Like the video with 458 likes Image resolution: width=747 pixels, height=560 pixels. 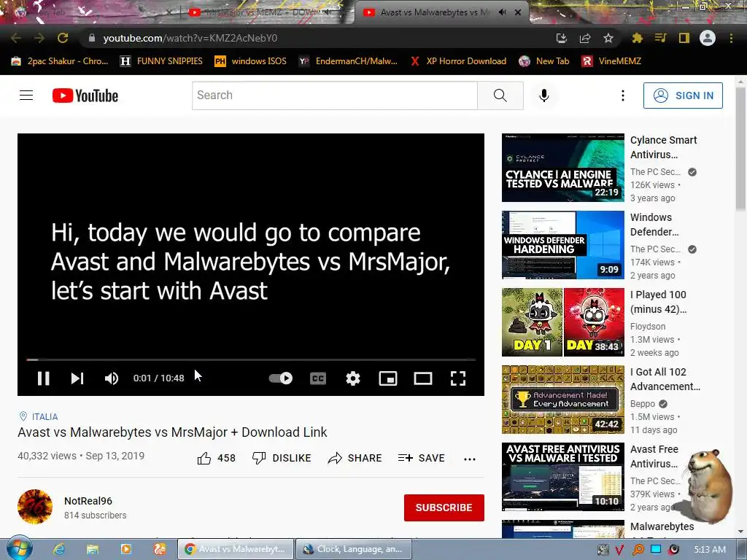point(216,458)
